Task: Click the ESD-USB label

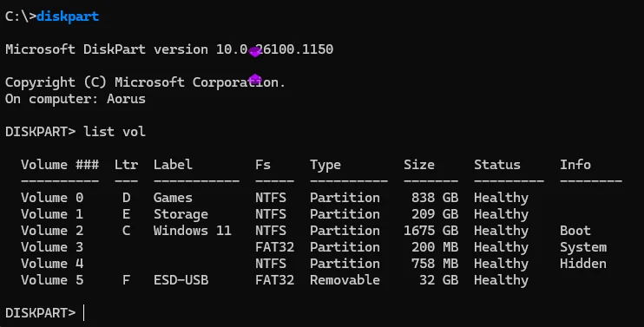Action: 181,280
